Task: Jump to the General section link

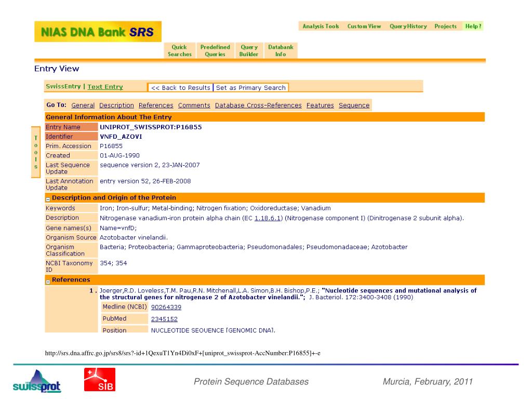Action: click(83, 105)
